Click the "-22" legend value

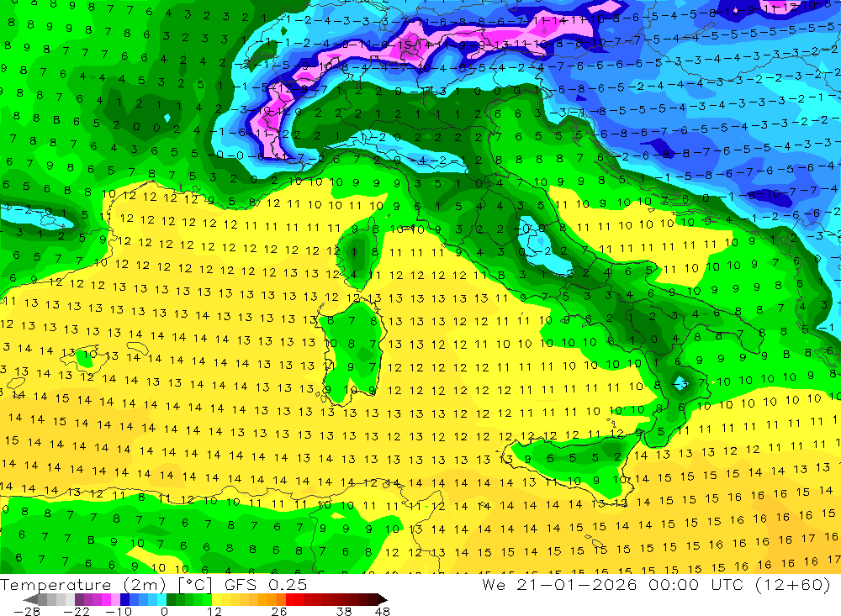pyautogui.click(x=77, y=611)
